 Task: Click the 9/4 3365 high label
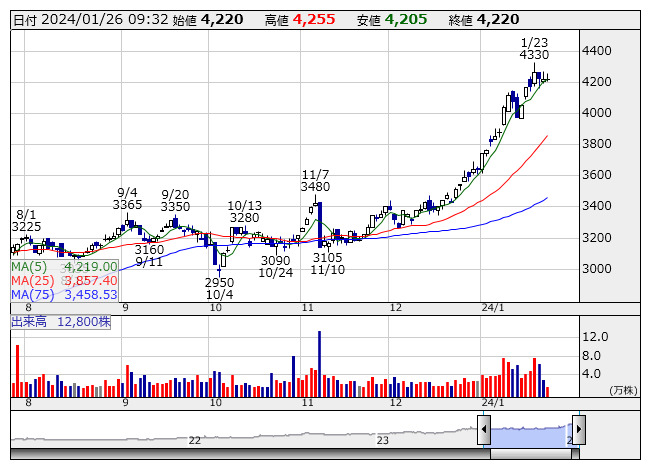127,199
